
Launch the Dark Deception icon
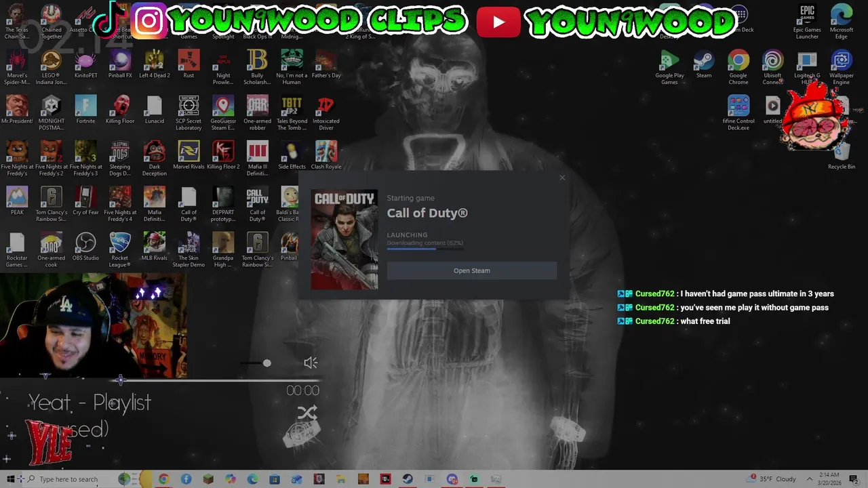coord(154,159)
